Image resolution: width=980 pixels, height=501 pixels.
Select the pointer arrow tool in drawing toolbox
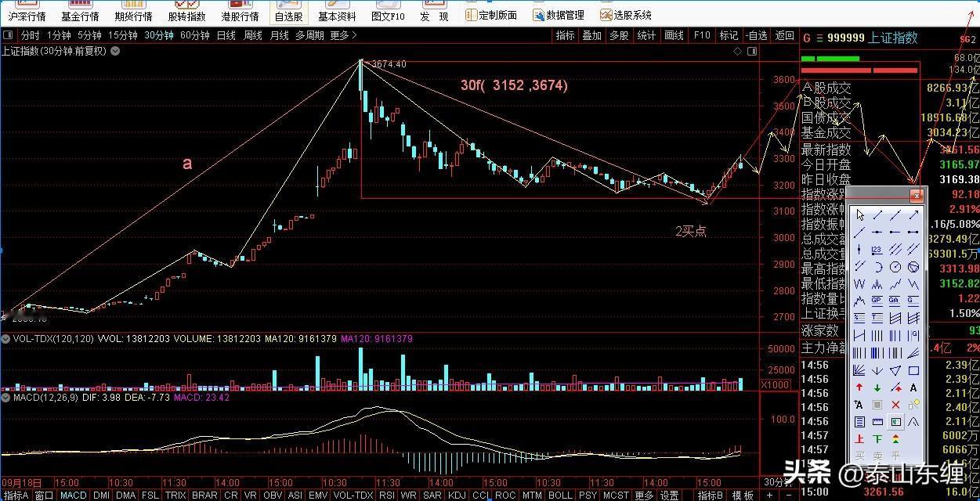(860, 215)
